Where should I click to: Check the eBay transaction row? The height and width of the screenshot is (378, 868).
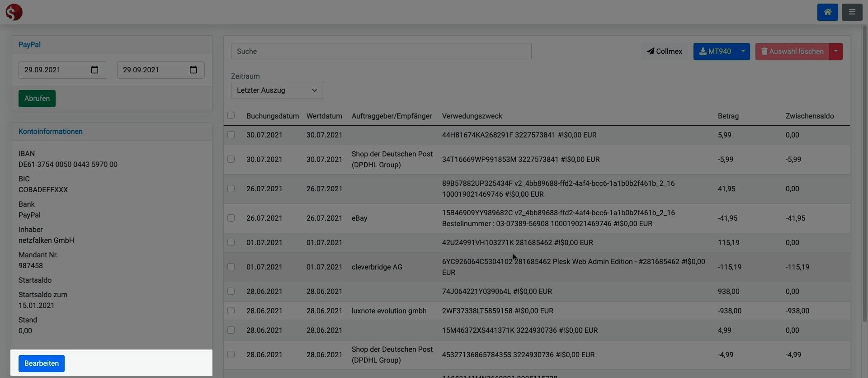coord(231,218)
